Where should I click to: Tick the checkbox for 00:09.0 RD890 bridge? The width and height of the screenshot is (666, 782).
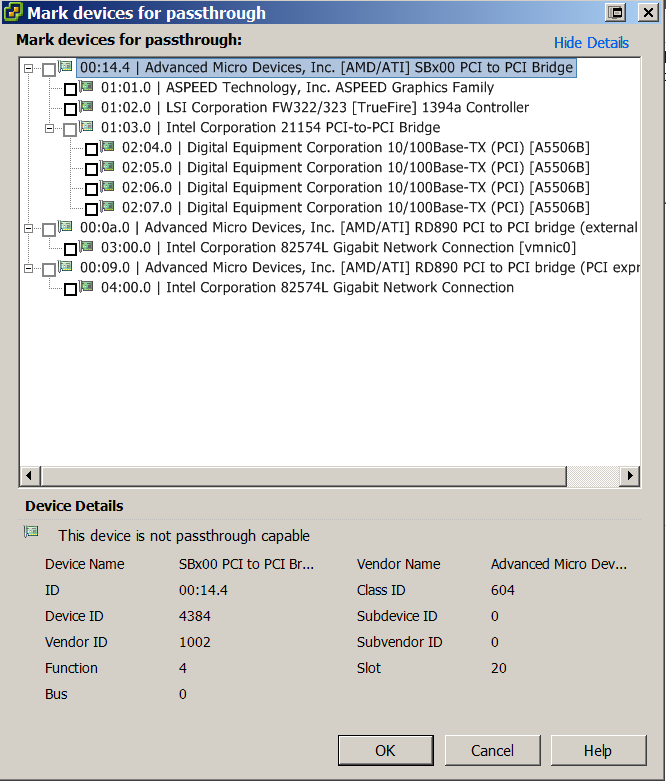(x=49, y=269)
